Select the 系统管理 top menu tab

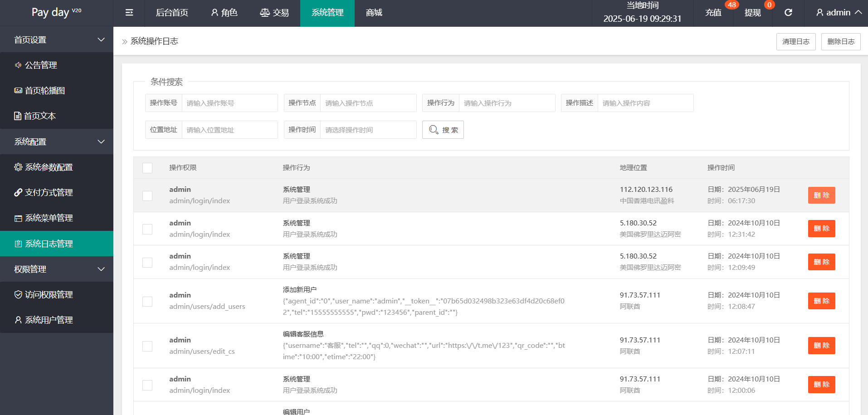point(327,13)
